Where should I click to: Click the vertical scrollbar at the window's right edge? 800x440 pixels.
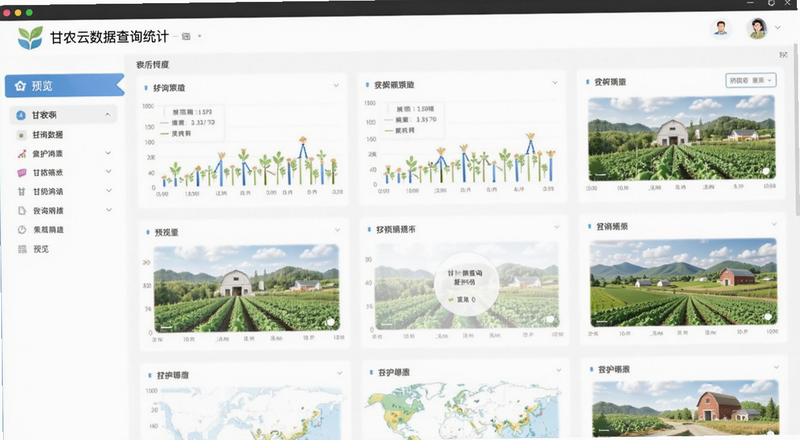797,130
